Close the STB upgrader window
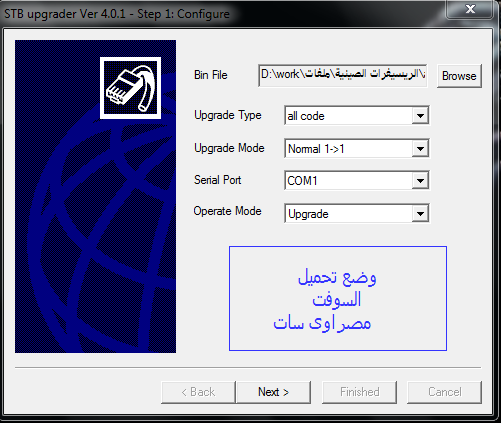The height and width of the screenshot is (423, 501). pyautogui.click(x=470, y=9)
